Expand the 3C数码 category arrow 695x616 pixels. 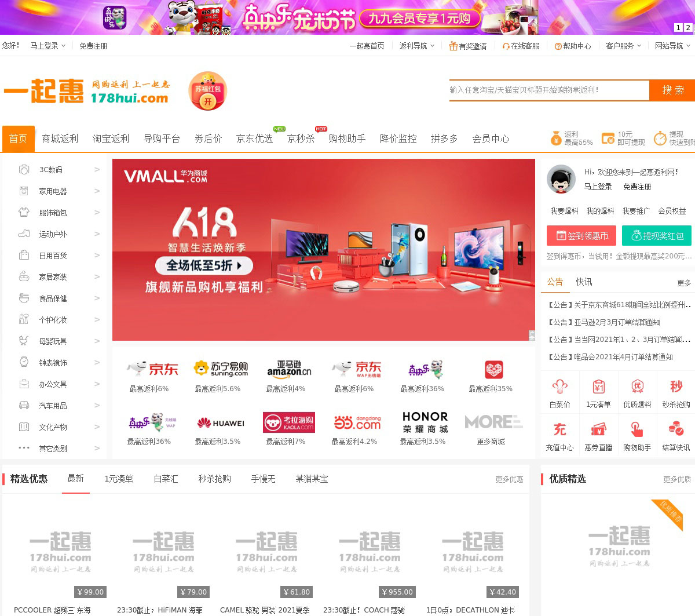(97, 170)
